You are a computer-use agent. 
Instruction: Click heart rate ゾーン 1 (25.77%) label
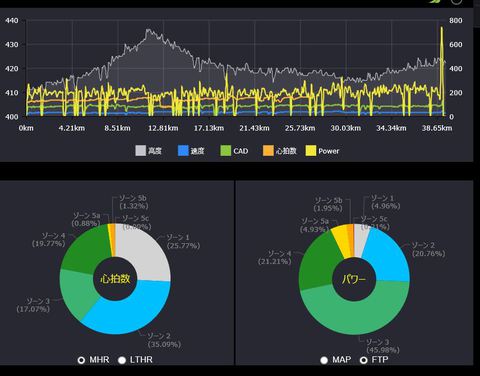183,241
